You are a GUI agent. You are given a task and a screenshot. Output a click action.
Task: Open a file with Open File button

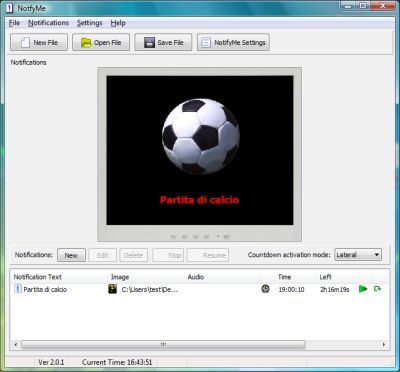pos(101,42)
